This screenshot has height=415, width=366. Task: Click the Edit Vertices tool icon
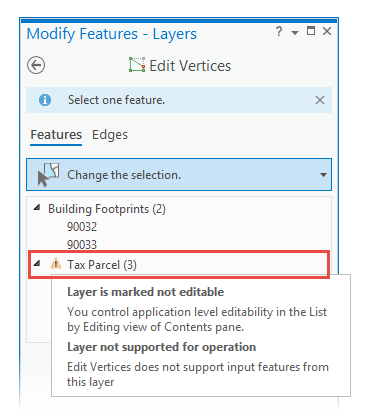(137, 65)
